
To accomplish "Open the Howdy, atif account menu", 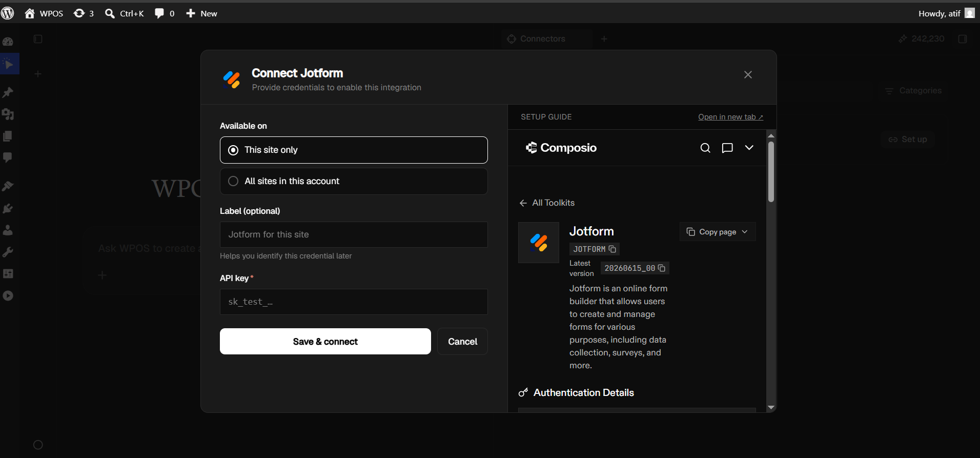I will click(x=947, y=13).
